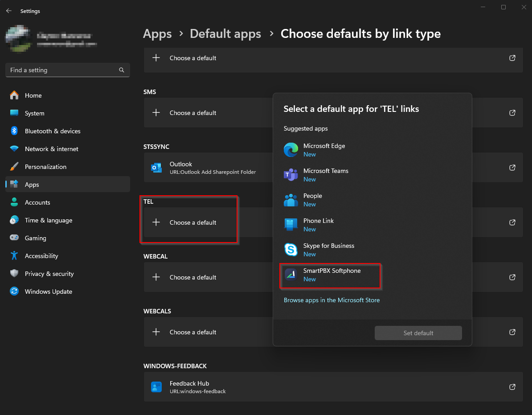Open Windows Update settings

(68, 292)
